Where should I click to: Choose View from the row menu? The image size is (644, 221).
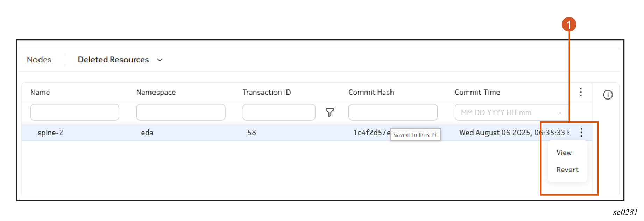[564, 153]
